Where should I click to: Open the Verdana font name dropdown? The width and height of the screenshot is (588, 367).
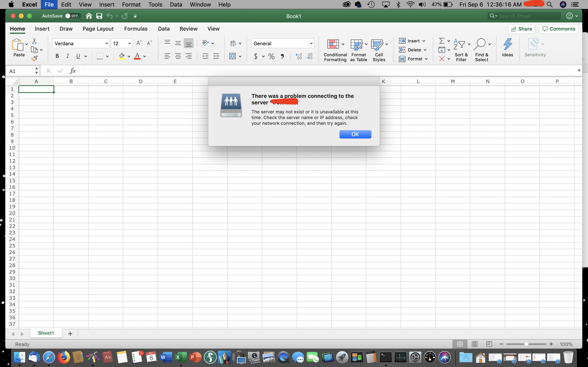tap(106, 43)
